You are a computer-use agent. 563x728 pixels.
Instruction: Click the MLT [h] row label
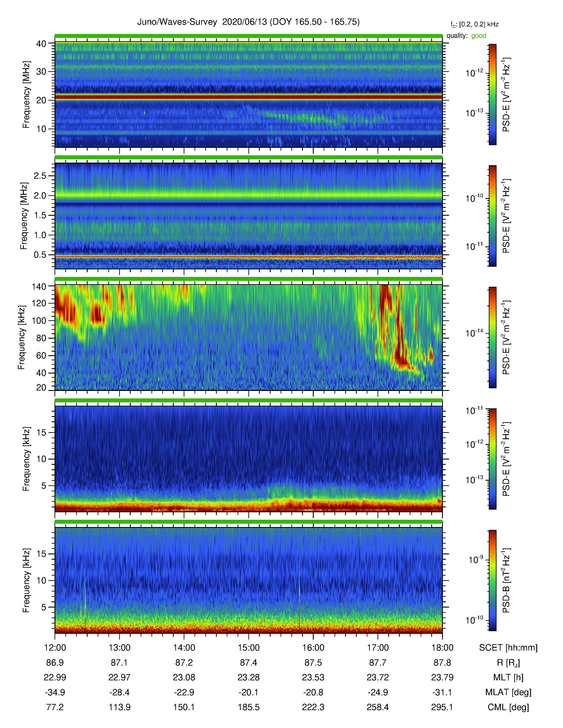click(x=508, y=677)
